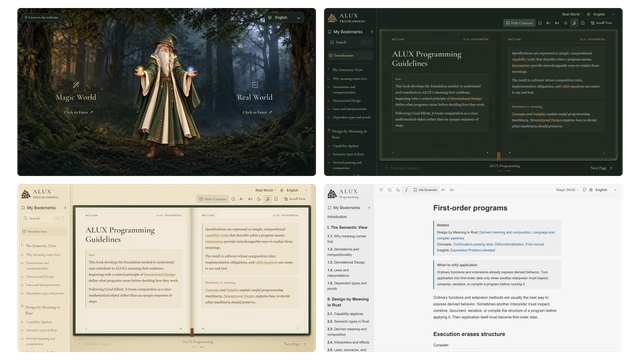The width and height of the screenshot is (640, 360).
Task: Open the Real World dropdown in the cream reader
Action: point(266,190)
